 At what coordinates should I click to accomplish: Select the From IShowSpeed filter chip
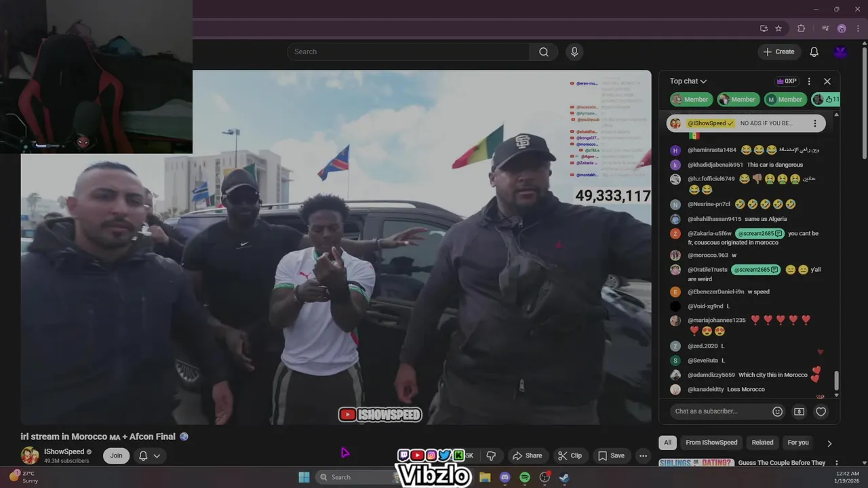point(711,443)
